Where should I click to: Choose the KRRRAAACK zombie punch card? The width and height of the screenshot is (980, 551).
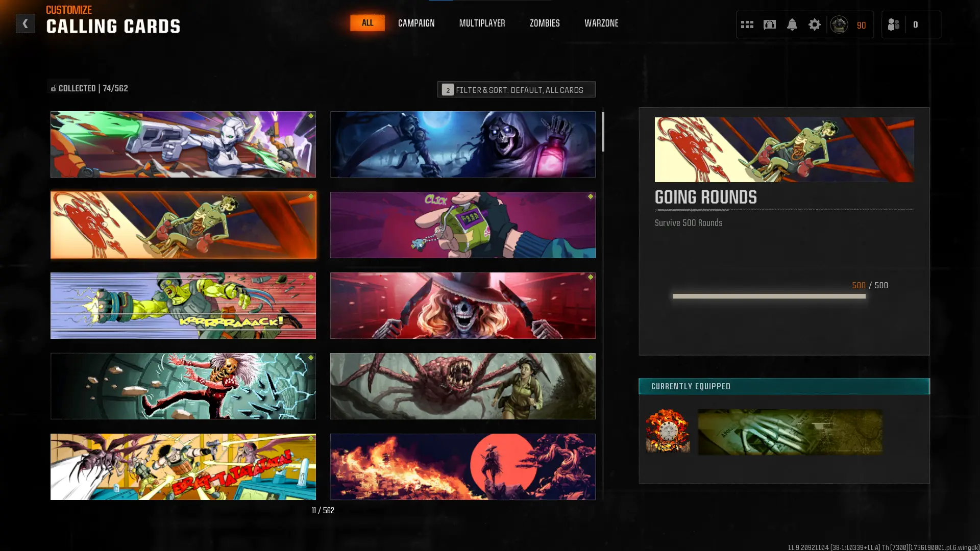tap(183, 306)
